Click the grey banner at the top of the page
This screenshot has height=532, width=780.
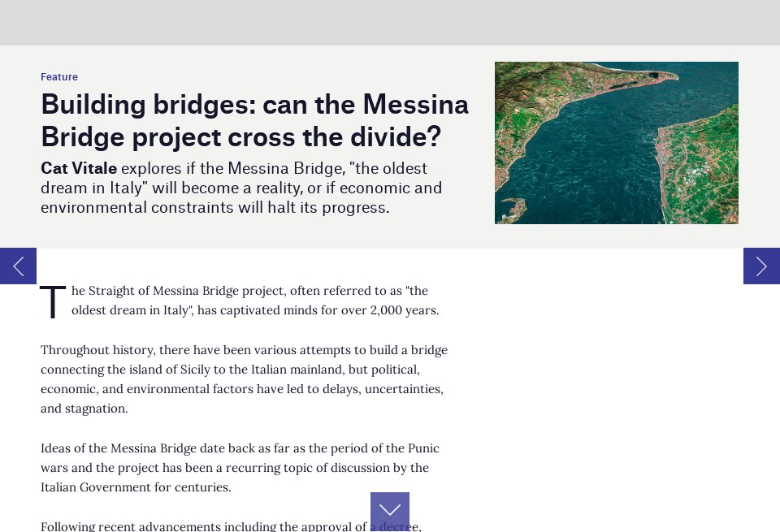[390, 22]
